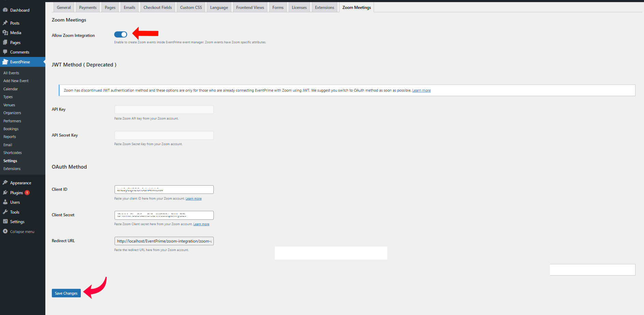Switch to the Emails tab
Image resolution: width=644 pixels, height=315 pixels.
pos(130,7)
